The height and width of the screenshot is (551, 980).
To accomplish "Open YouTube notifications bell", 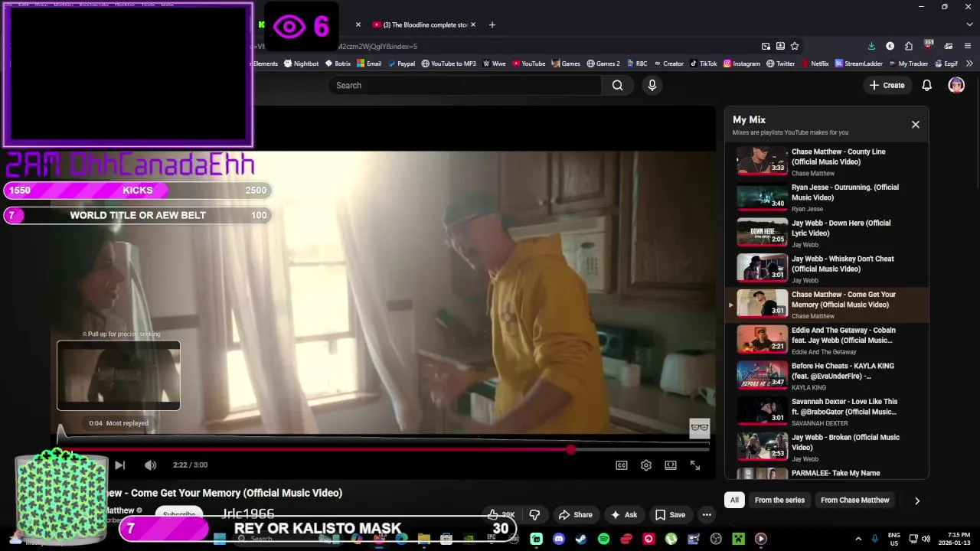I will tap(926, 86).
